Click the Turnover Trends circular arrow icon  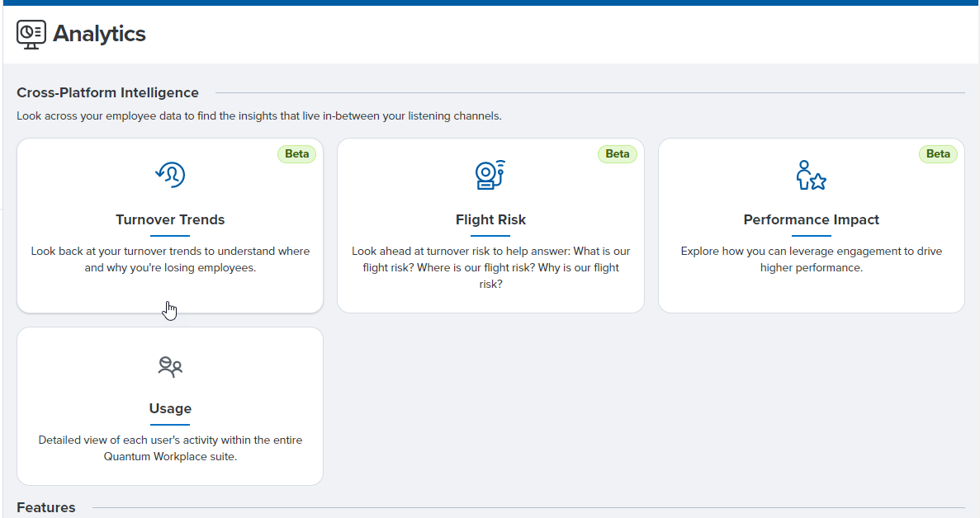click(170, 175)
